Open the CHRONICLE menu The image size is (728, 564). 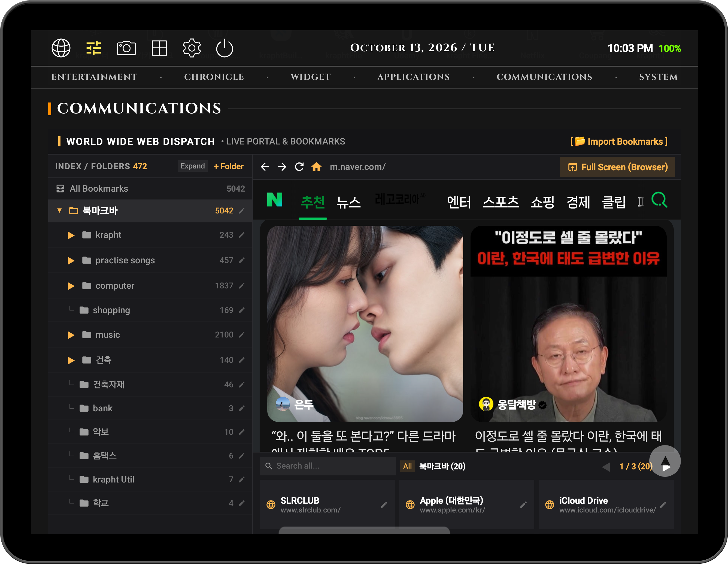click(x=214, y=77)
